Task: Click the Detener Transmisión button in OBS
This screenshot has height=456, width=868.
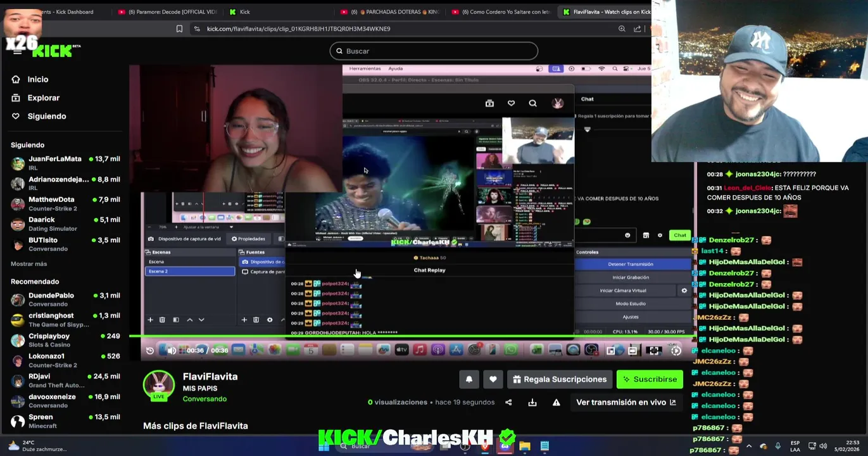Action: tap(631, 264)
